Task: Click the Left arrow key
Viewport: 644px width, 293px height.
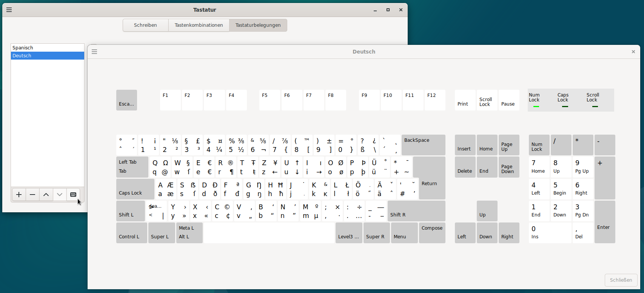Action: click(465, 233)
